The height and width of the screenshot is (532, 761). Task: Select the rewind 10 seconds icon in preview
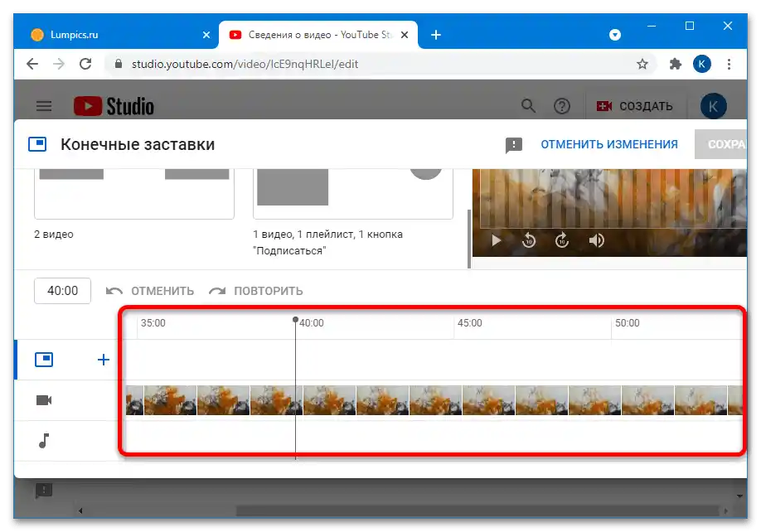529,240
